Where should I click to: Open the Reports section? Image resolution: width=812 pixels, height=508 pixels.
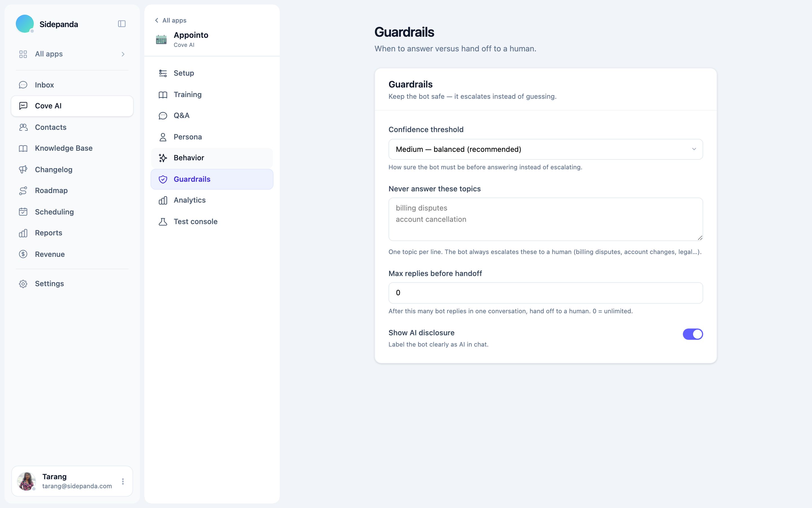(x=72, y=233)
